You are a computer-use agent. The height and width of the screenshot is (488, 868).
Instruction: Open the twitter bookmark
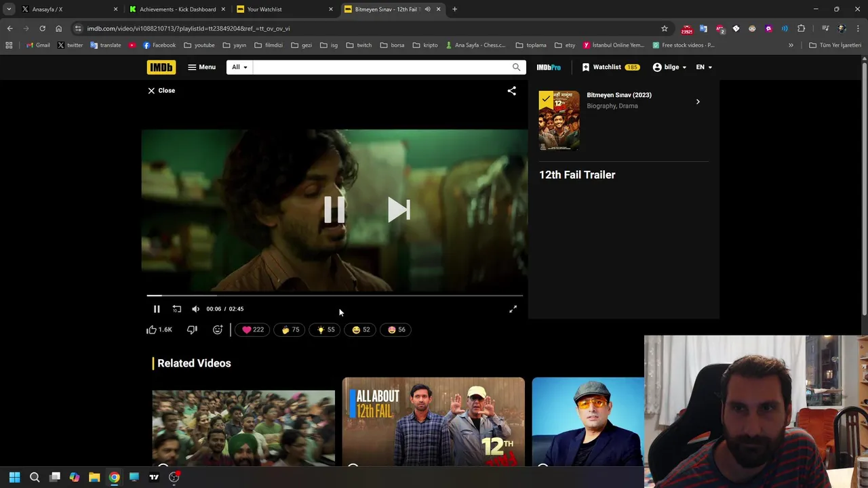(70, 45)
